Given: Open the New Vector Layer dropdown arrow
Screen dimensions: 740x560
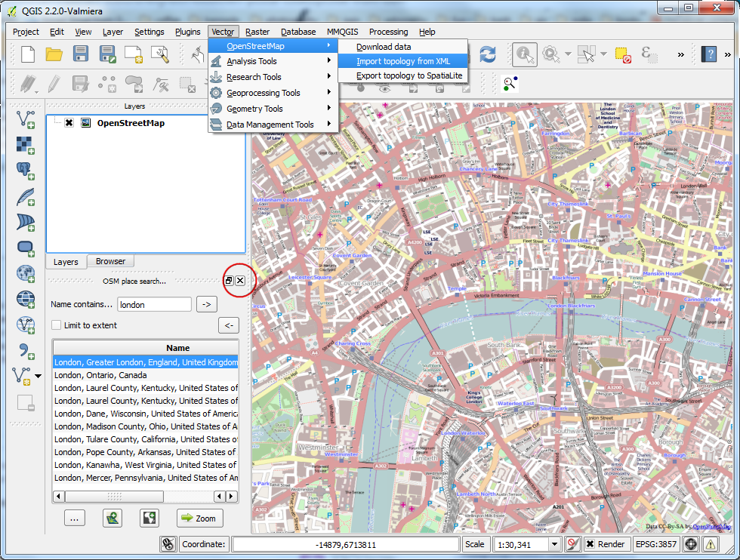Looking at the screenshot, I should click(39, 376).
